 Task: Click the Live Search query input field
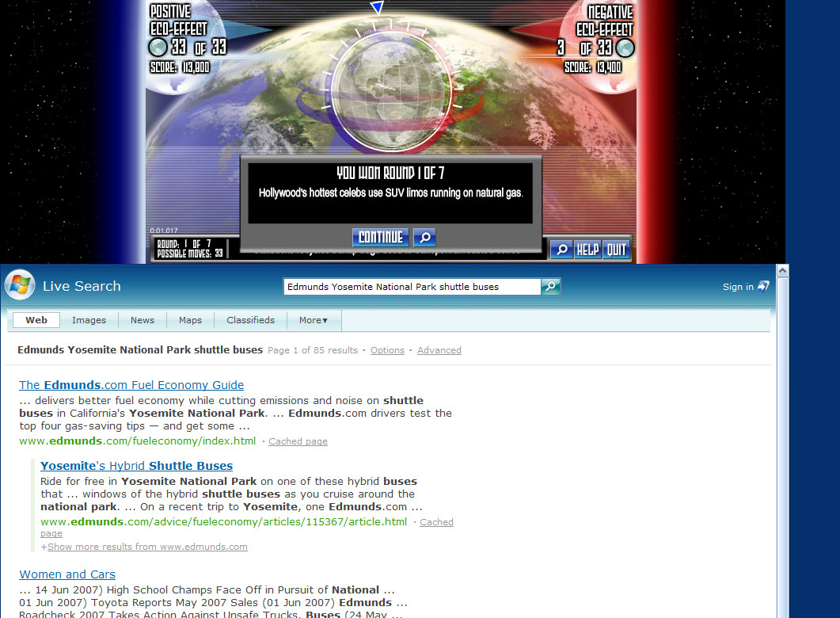coord(412,287)
